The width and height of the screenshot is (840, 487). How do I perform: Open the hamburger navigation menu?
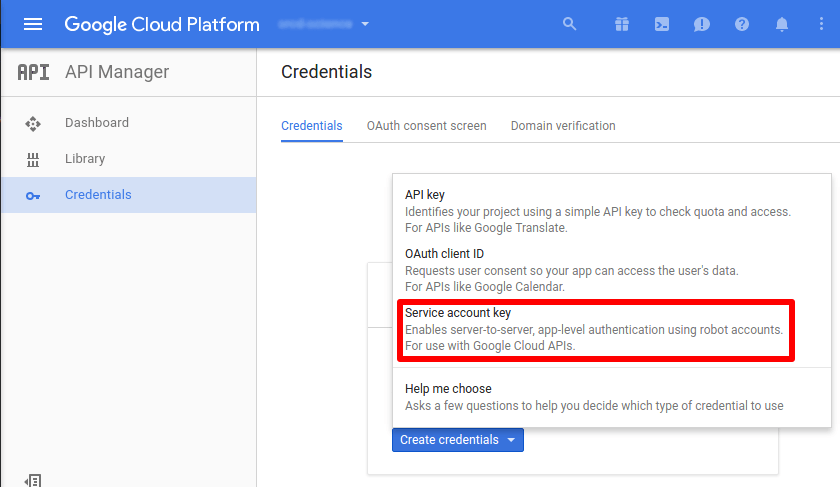(x=33, y=24)
